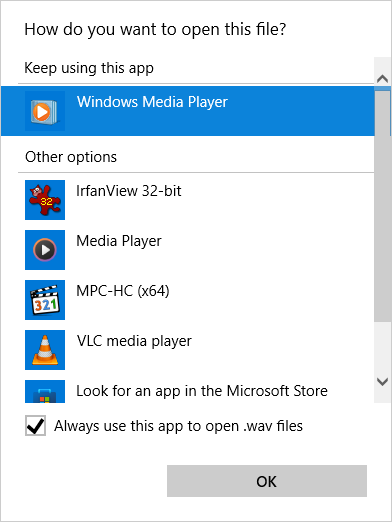Image resolution: width=392 pixels, height=522 pixels.
Task: Choose the Media Player round play icon
Action: (x=45, y=250)
